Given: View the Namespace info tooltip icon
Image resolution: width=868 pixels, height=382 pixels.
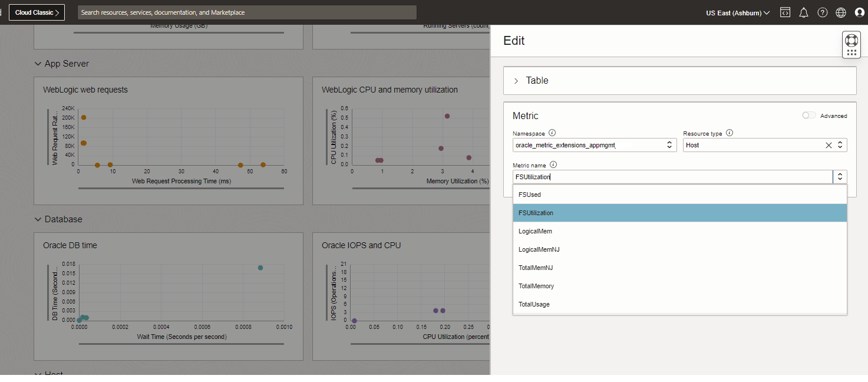Looking at the screenshot, I should coord(552,133).
